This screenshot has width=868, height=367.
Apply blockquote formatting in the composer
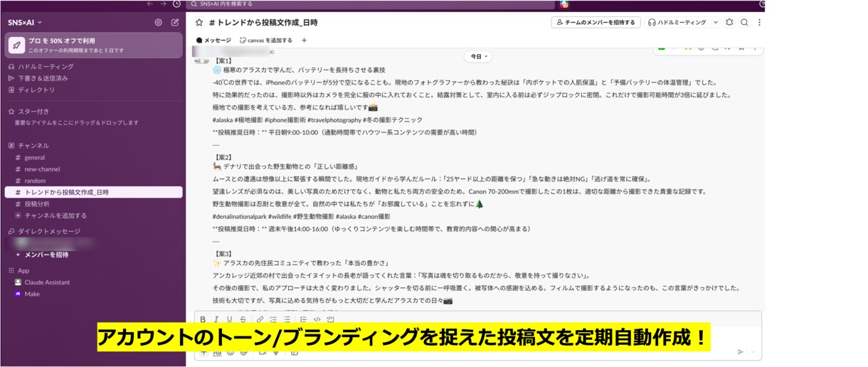point(303,319)
